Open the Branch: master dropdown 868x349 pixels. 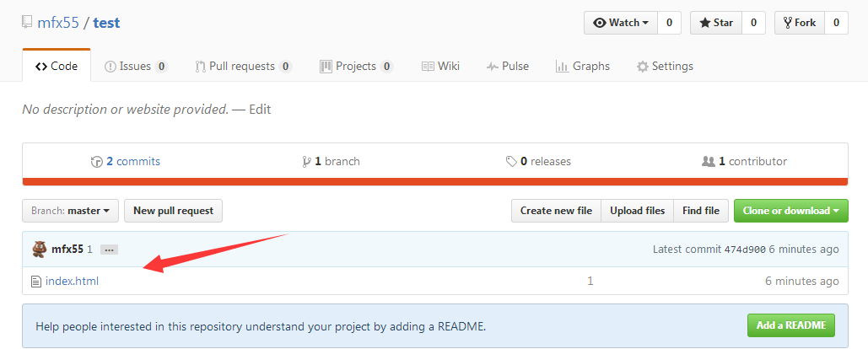coord(70,211)
